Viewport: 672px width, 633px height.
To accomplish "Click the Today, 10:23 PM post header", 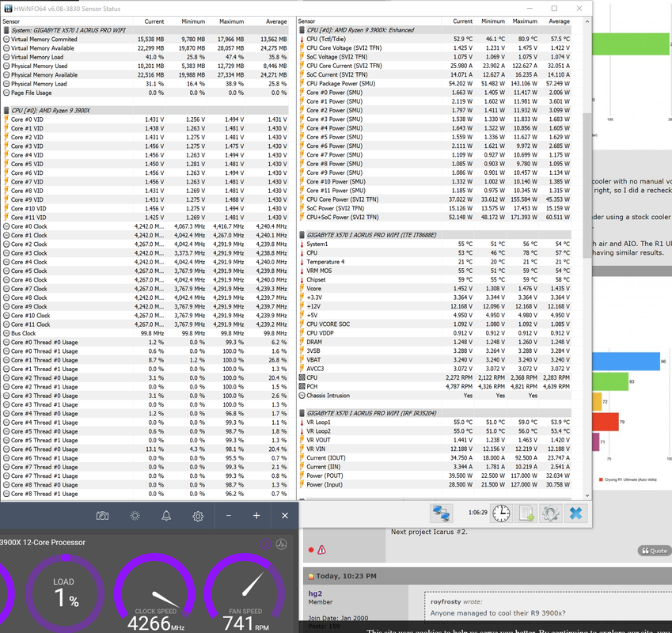I will [488, 576].
